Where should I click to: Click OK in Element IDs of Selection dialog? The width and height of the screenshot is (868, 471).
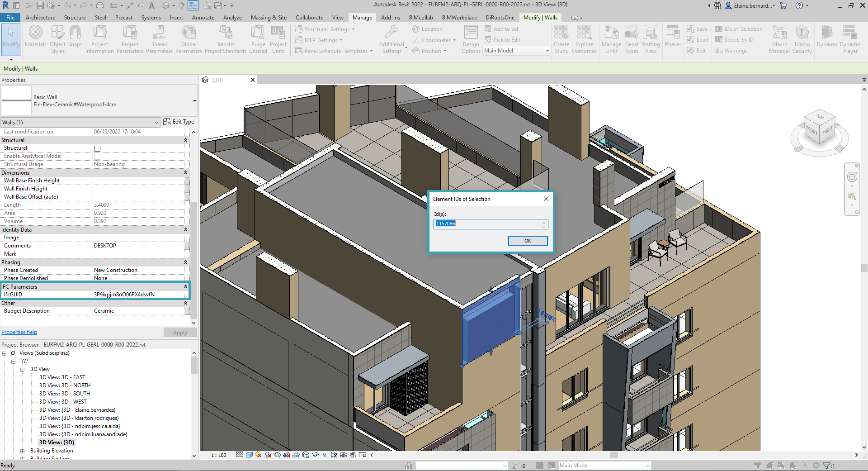tap(528, 240)
